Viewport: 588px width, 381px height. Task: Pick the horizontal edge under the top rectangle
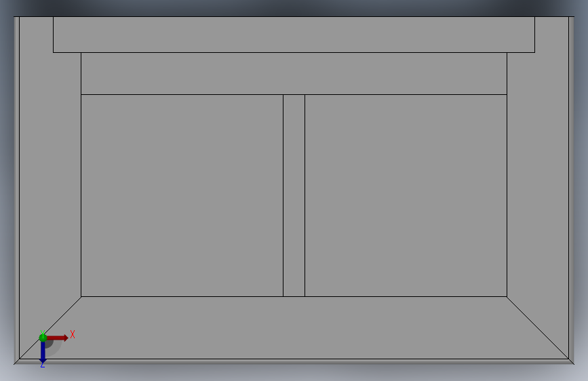point(294,52)
